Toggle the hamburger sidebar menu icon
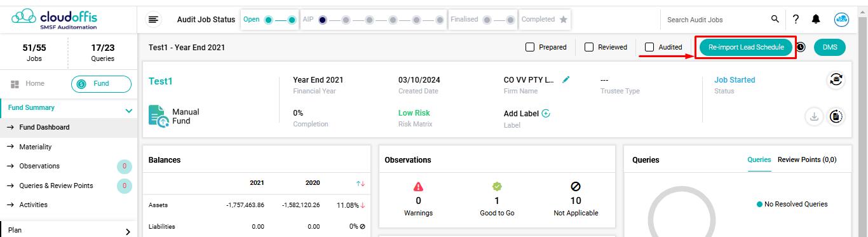 [153, 20]
